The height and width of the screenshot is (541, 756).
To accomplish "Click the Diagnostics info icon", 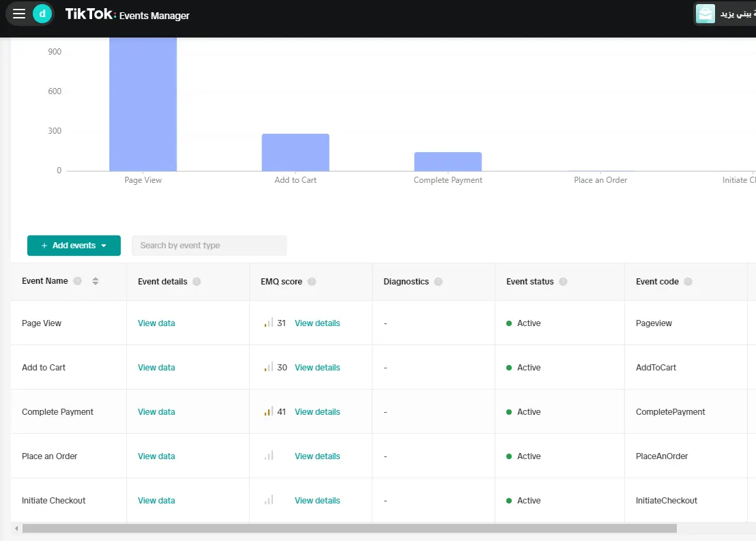I will pos(438,282).
